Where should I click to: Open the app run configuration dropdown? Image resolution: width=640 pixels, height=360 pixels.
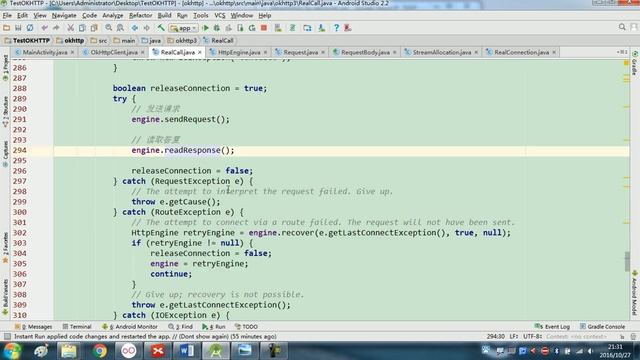pos(184,28)
